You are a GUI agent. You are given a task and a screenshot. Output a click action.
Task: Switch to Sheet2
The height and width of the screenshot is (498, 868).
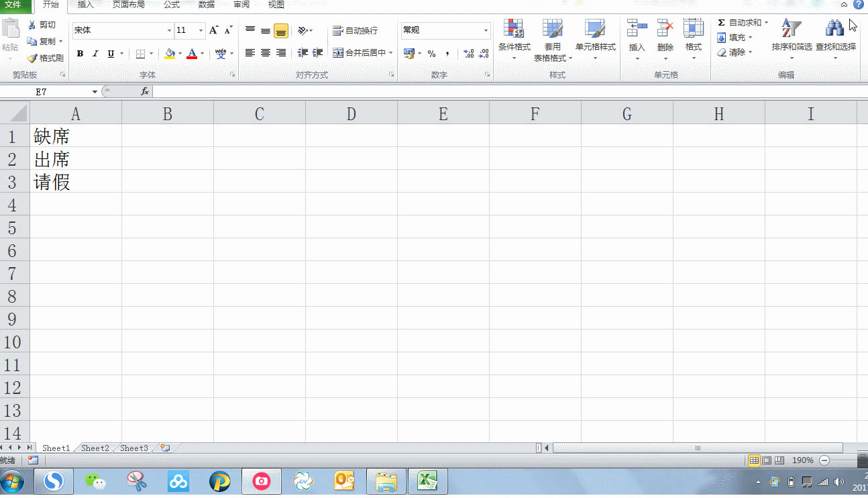pos(94,448)
